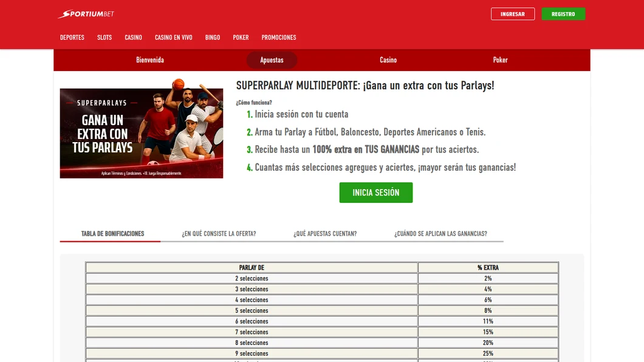Click the '7 selecciones' table cell
Viewport: 644px width, 362px height.
pyautogui.click(x=252, y=332)
